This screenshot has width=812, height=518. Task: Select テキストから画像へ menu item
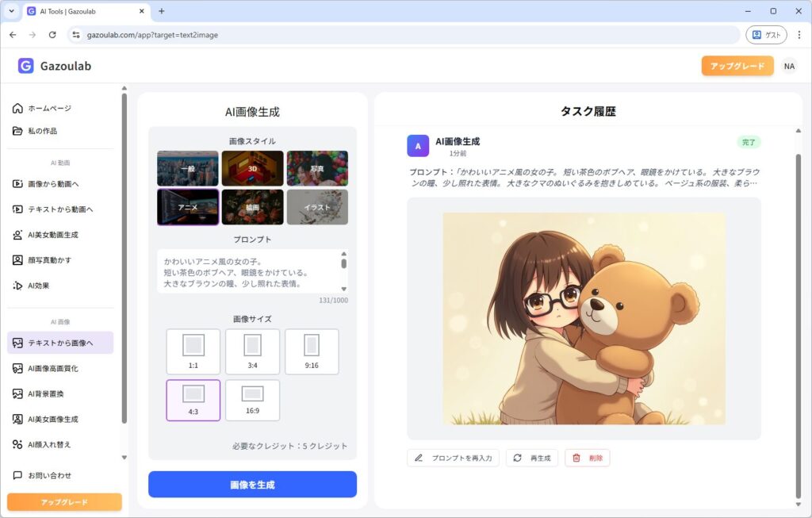pyautogui.click(x=60, y=343)
